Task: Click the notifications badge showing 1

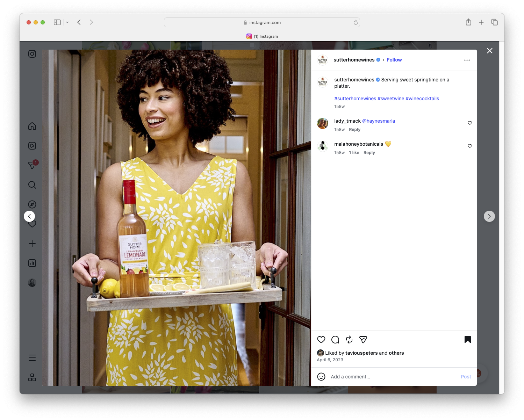Action: [x=35, y=162]
